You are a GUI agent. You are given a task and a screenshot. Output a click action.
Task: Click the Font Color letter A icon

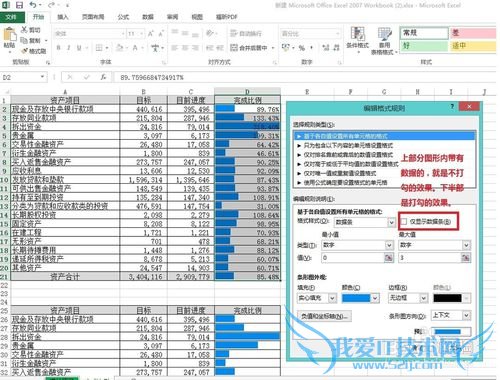135,48
